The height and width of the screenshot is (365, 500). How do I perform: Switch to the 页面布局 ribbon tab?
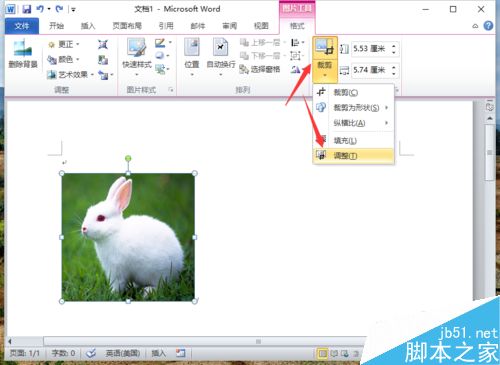[x=127, y=26]
